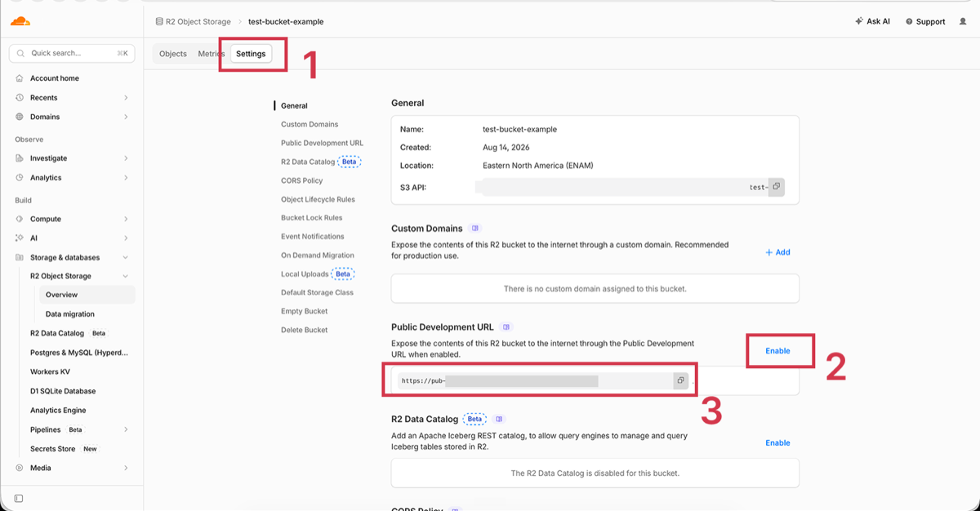The width and height of the screenshot is (980, 511).
Task: Collapse the R2 Object Storage chevron
Action: click(x=126, y=276)
